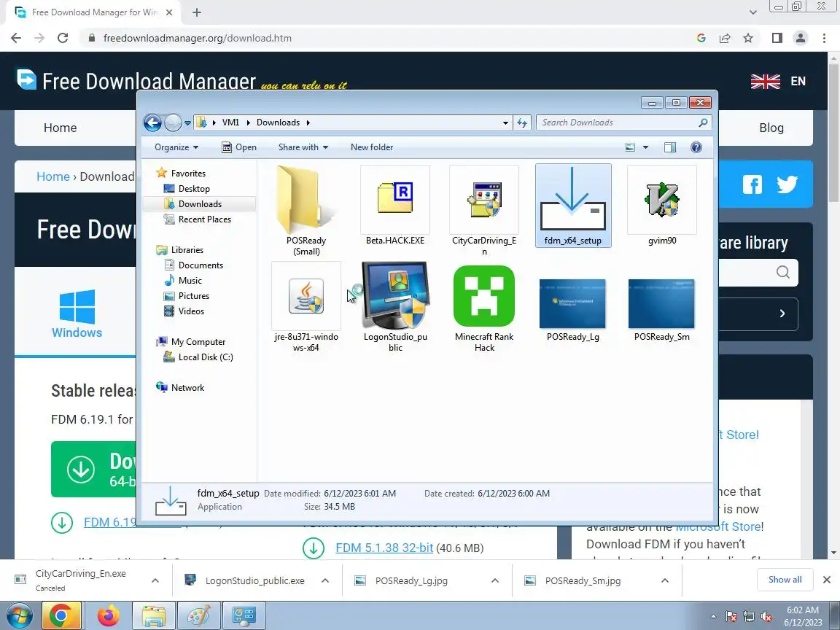The width and height of the screenshot is (840, 630).
Task: Select the LogonStudio_public file icon
Action: coord(394,295)
